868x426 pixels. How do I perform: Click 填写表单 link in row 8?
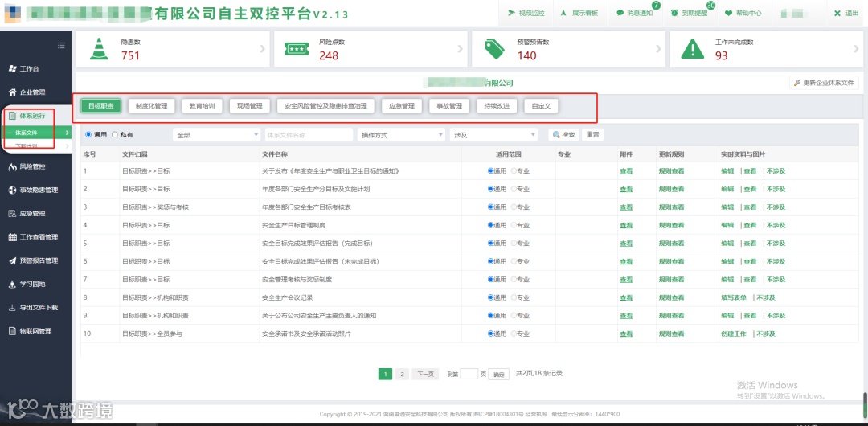[734, 298]
